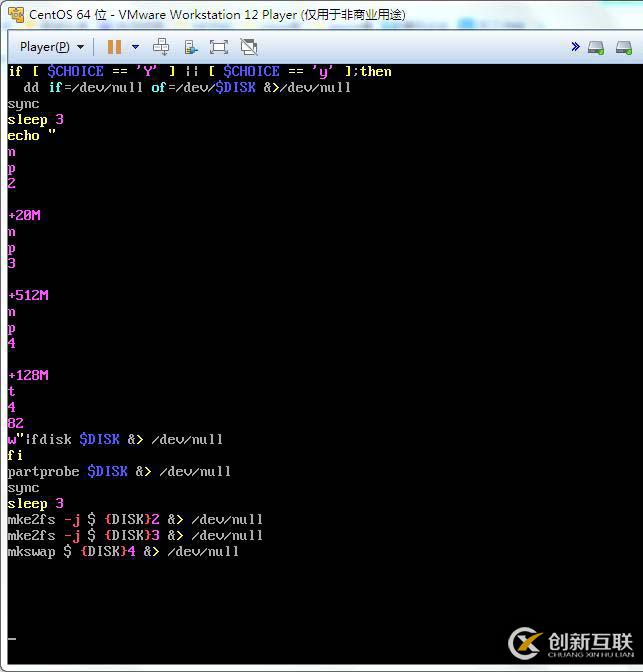The height and width of the screenshot is (672, 643).
Task: Expand the power options dropdown arrow
Action: click(135, 47)
